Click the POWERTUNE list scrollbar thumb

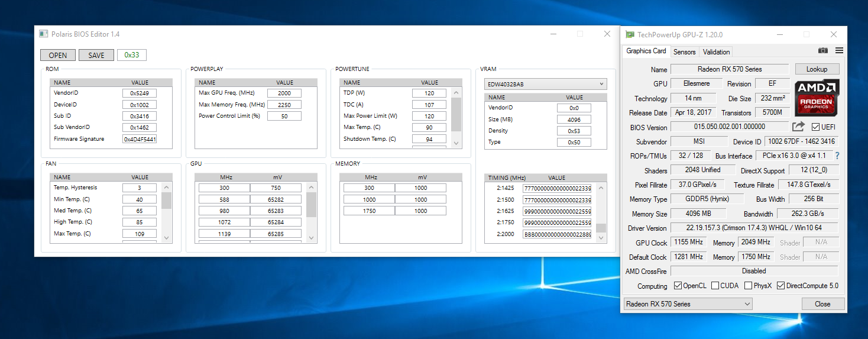pyautogui.click(x=456, y=115)
